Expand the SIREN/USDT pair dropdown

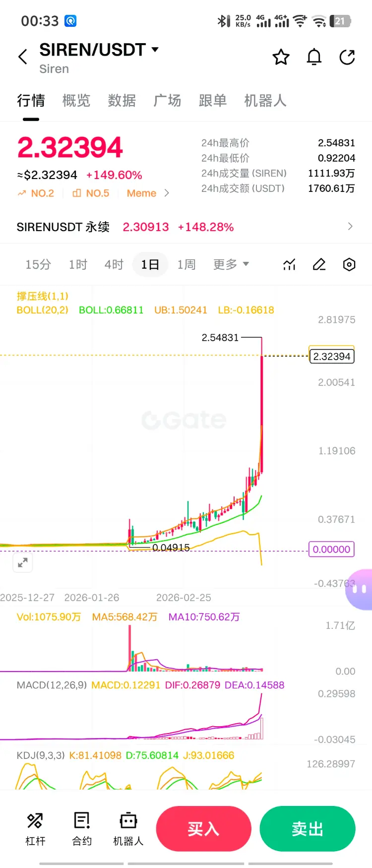click(x=155, y=50)
